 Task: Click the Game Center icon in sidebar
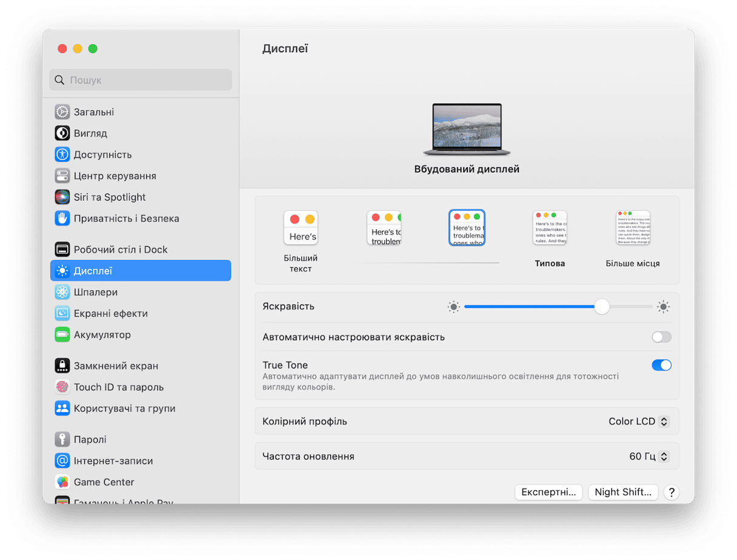62,482
